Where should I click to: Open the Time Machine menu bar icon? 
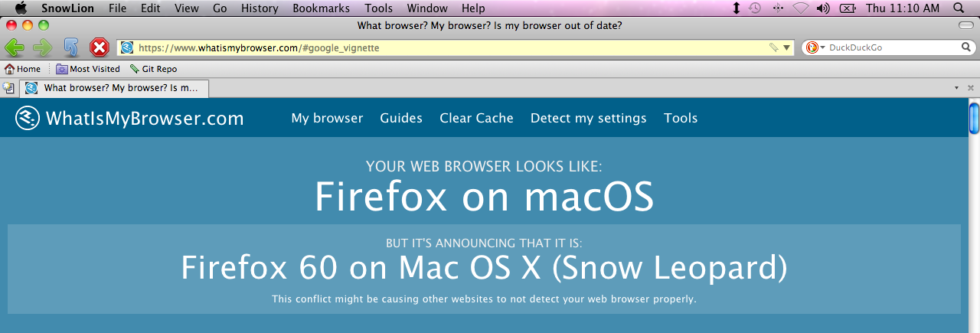click(756, 8)
